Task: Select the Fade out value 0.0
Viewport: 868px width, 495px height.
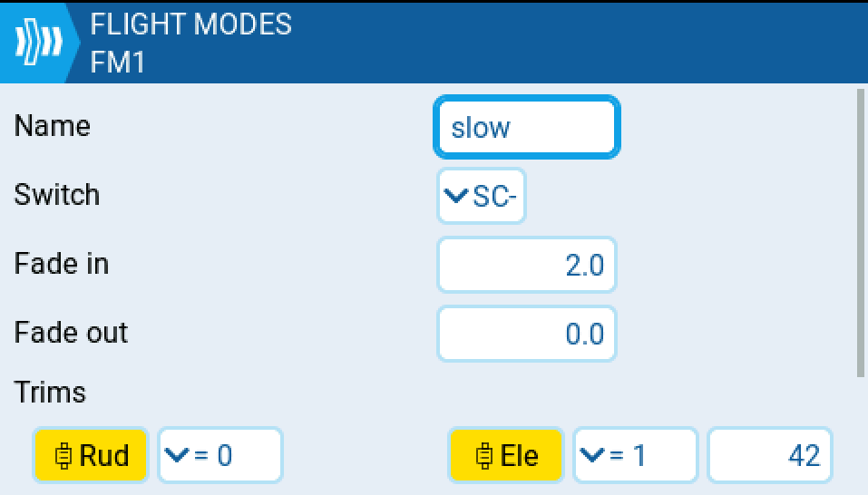Action: [526, 334]
